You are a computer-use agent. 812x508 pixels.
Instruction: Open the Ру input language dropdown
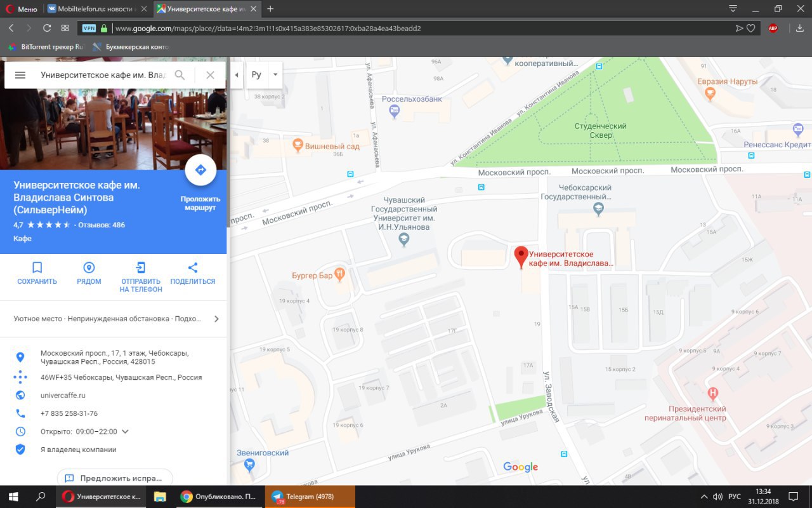point(275,75)
